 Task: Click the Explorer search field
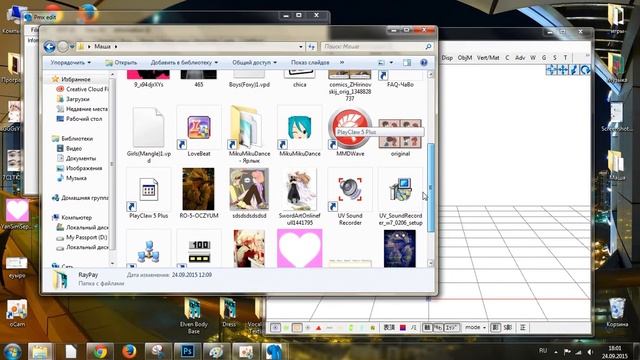377,47
